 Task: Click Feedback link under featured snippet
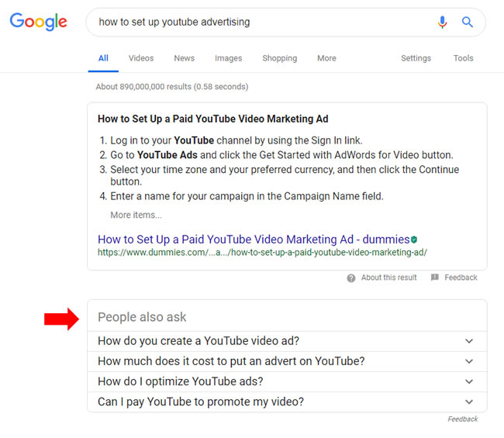(461, 278)
